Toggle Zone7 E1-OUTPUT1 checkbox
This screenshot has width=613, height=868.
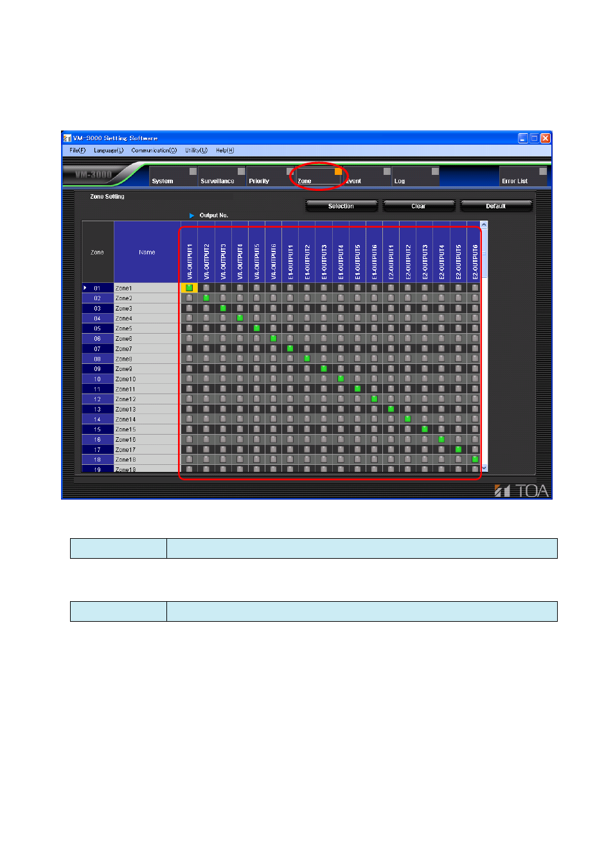point(290,348)
